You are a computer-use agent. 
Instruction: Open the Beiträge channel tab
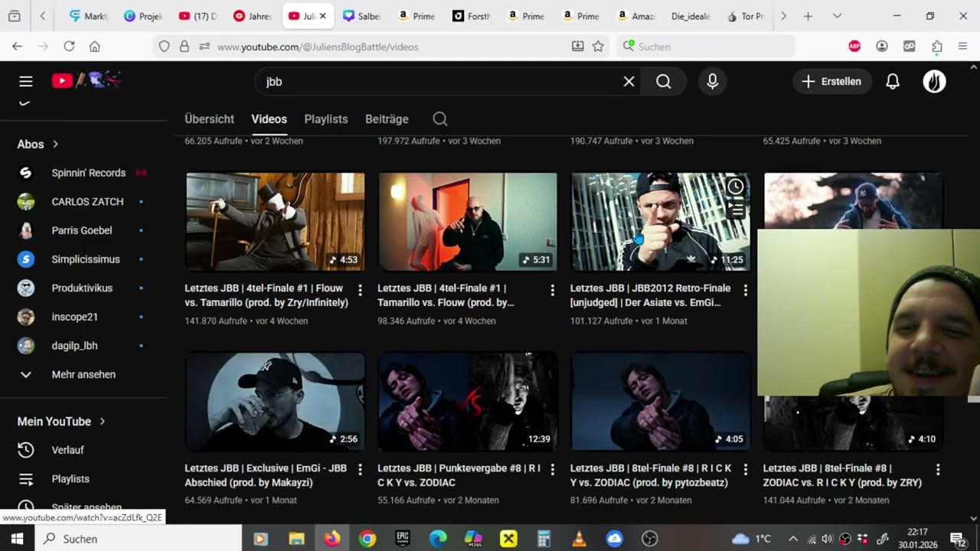click(x=387, y=119)
